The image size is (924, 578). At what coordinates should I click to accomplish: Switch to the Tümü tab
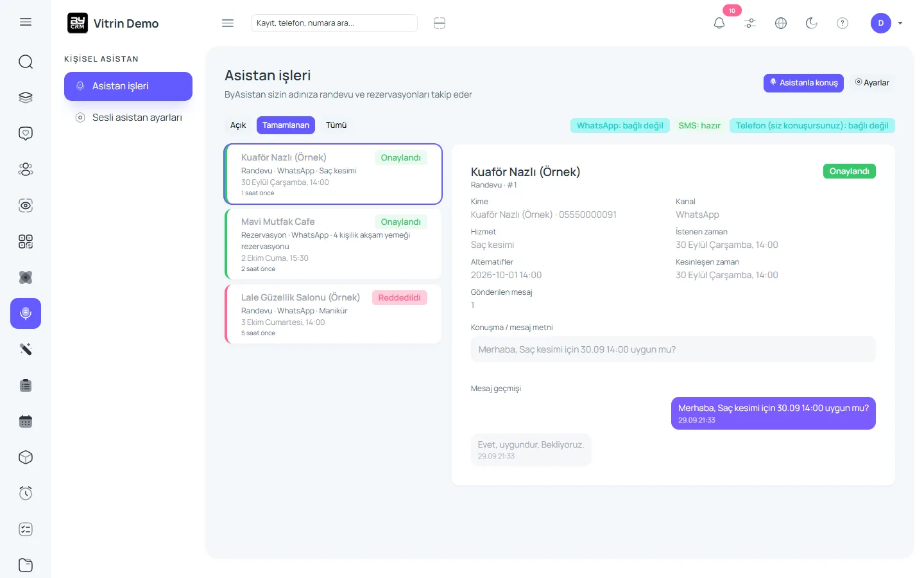(336, 125)
